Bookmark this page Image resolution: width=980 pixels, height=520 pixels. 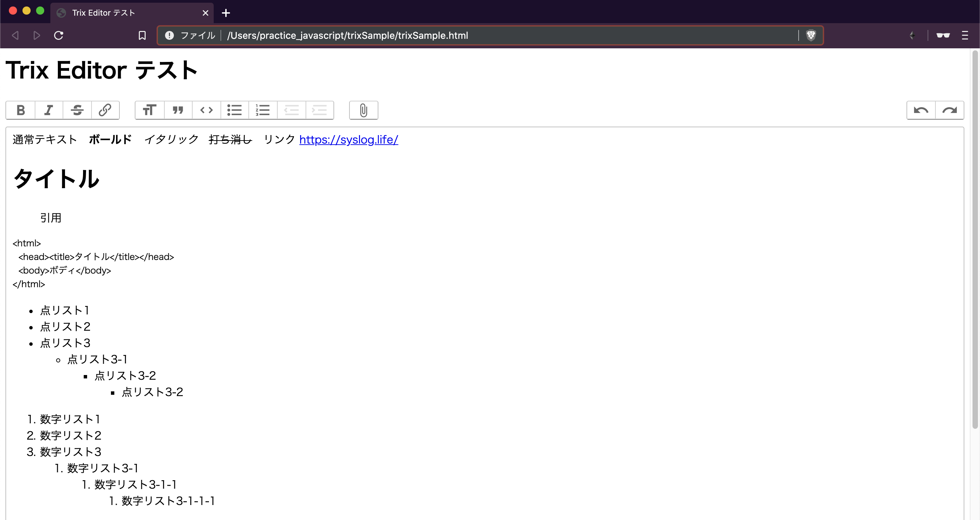[142, 35]
